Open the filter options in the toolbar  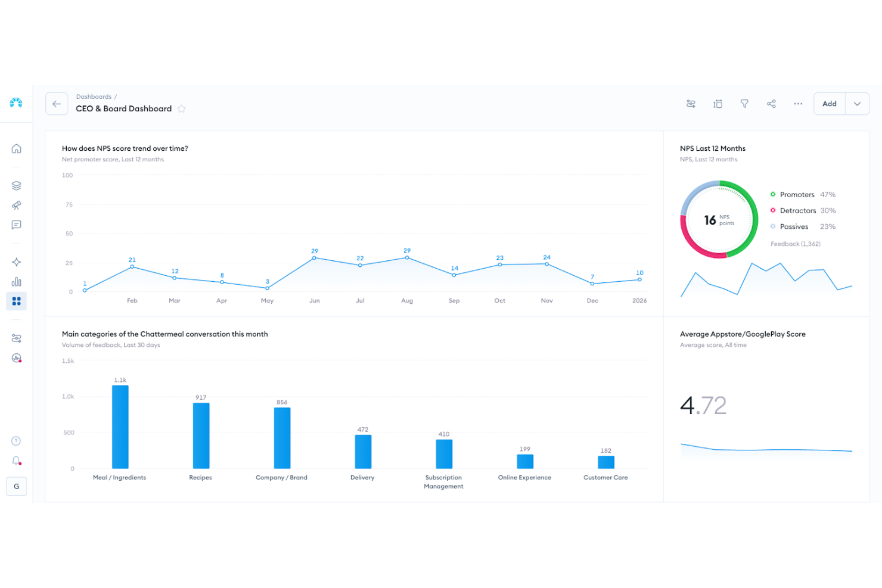click(744, 104)
